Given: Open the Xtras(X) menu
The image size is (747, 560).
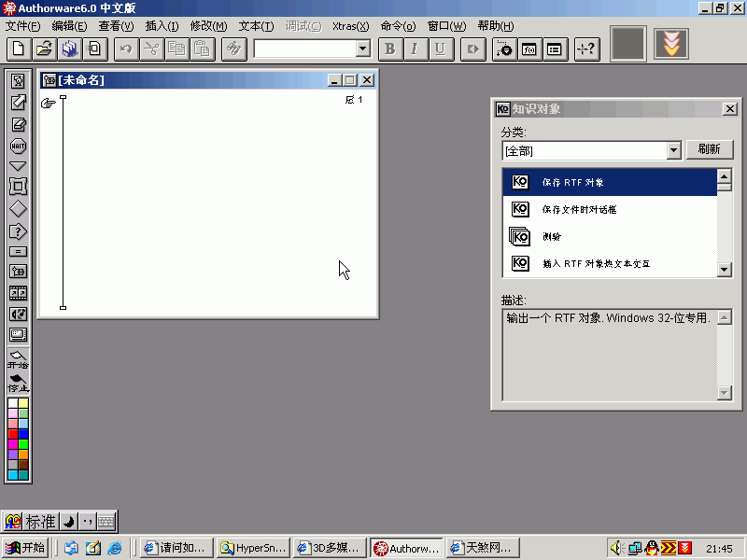Looking at the screenshot, I should (351, 26).
